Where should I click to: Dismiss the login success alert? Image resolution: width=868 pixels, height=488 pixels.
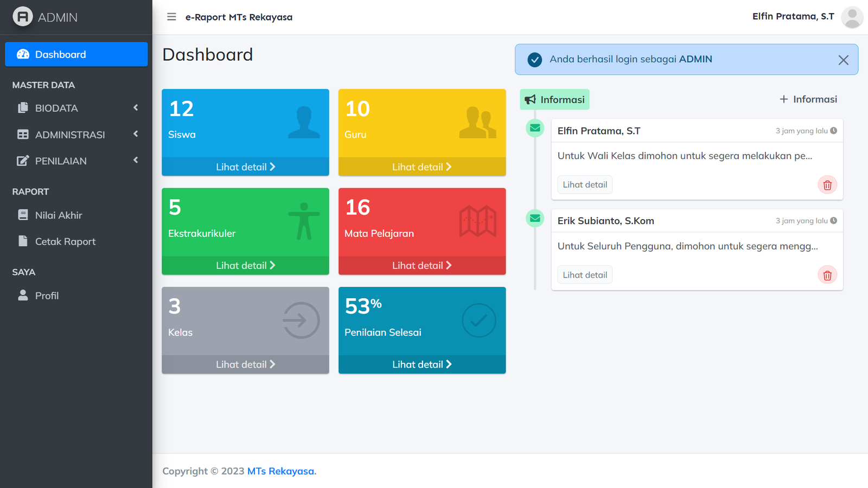click(x=843, y=60)
